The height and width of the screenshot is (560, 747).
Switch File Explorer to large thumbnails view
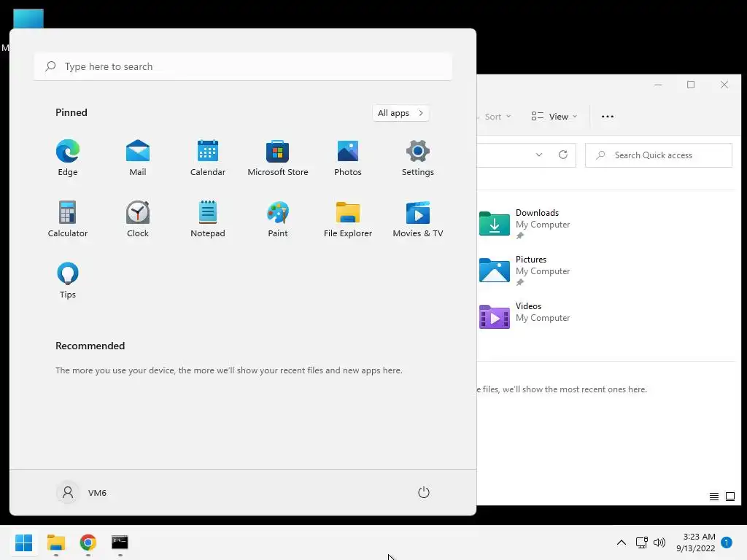pos(729,497)
